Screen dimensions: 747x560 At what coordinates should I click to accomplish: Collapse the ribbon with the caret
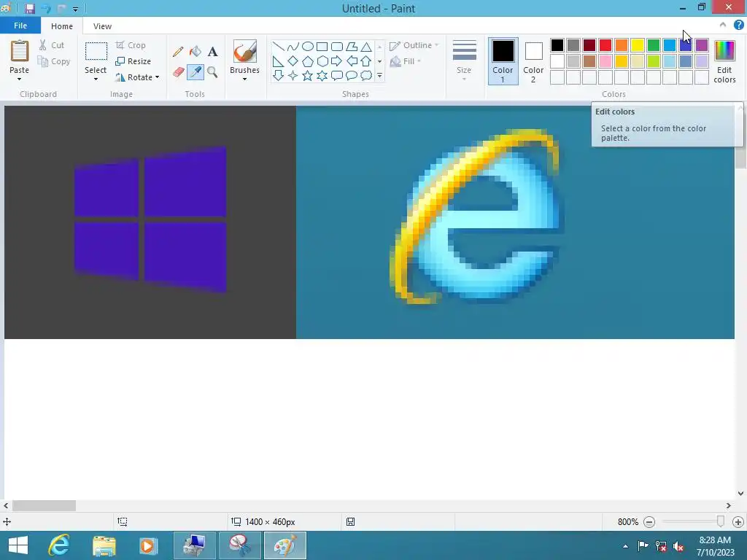[723, 25]
